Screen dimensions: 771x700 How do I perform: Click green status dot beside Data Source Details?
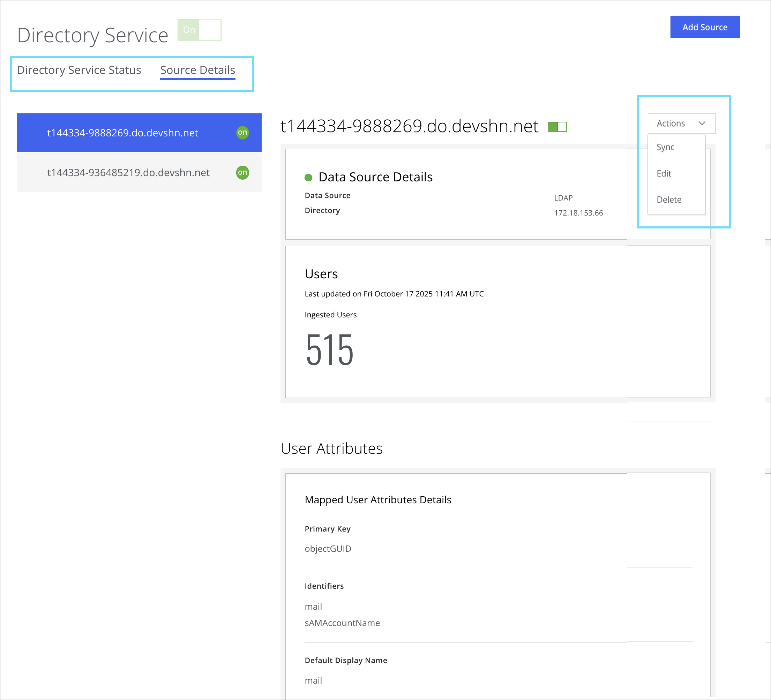tap(308, 178)
